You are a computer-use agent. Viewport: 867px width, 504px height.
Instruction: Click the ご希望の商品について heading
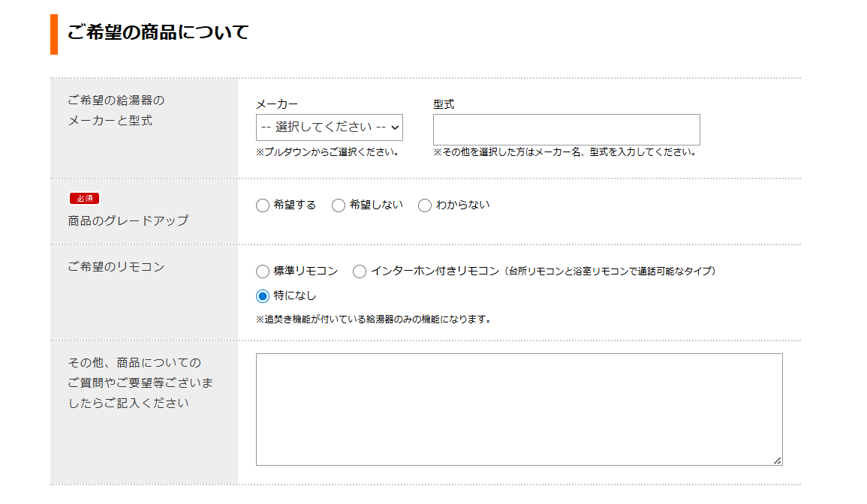[158, 33]
